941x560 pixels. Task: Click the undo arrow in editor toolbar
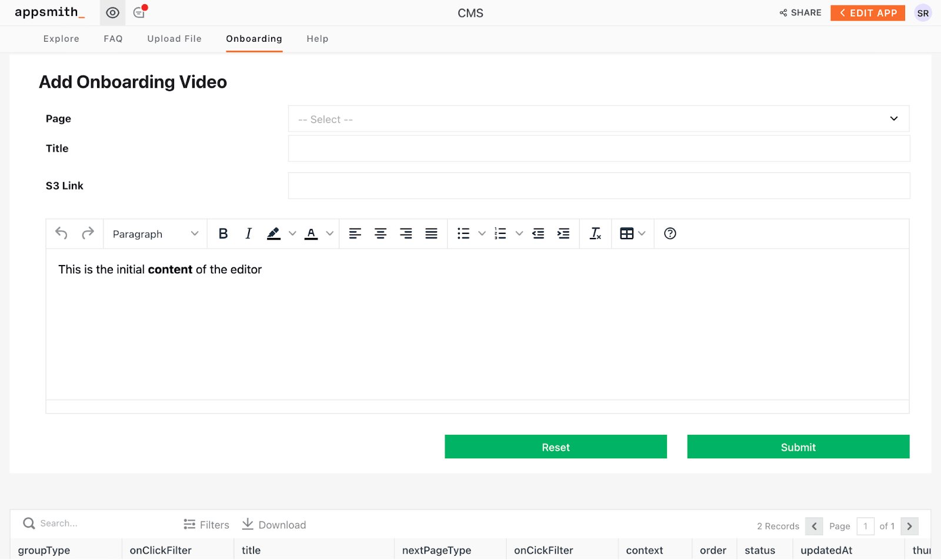tap(61, 233)
